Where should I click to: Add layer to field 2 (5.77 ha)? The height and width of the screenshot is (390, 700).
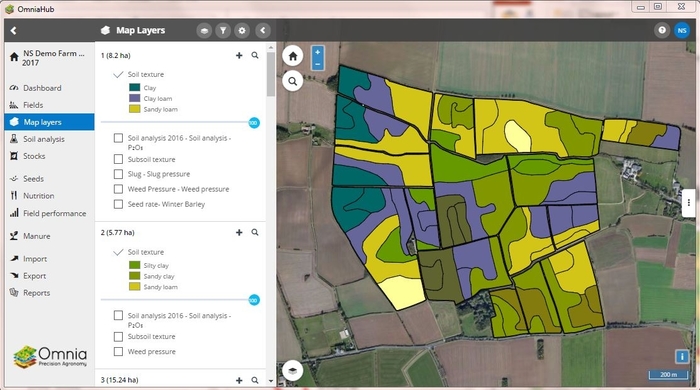[239, 232]
